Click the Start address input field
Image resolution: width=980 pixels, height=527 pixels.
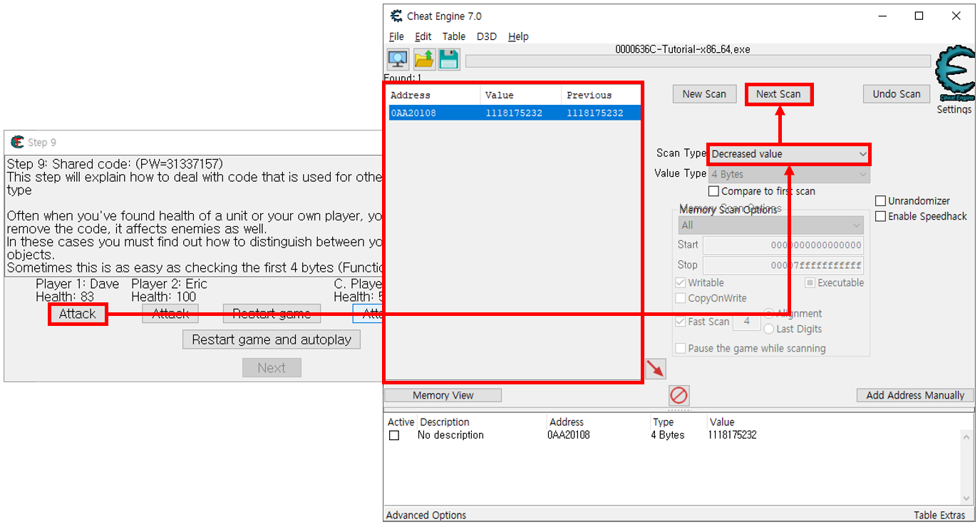click(x=783, y=245)
